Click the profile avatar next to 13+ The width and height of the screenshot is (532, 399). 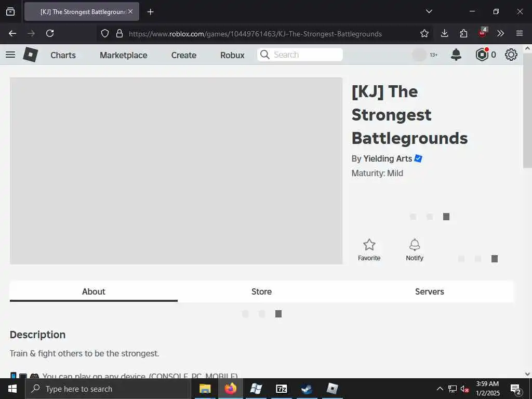coord(419,55)
